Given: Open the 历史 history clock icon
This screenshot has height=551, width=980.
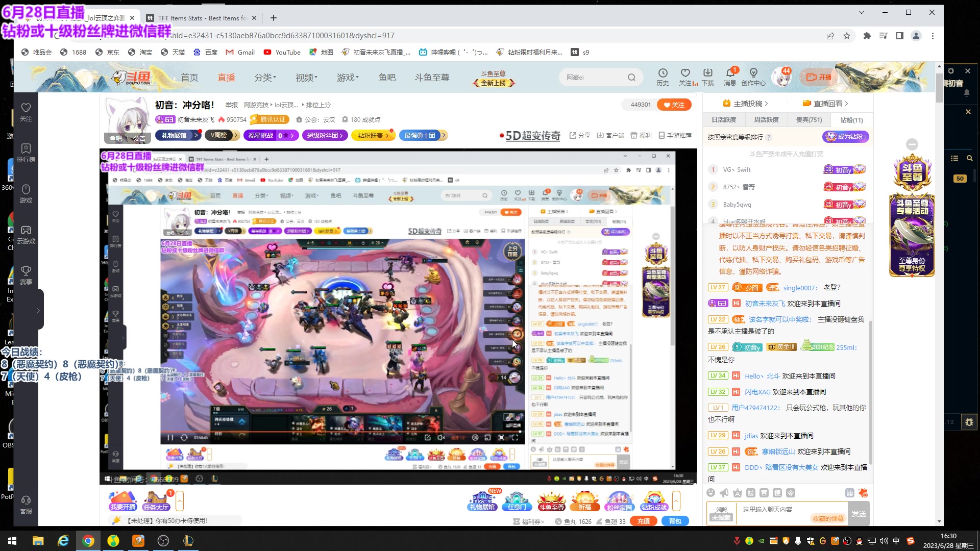Looking at the screenshot, I should pos(663,73).
